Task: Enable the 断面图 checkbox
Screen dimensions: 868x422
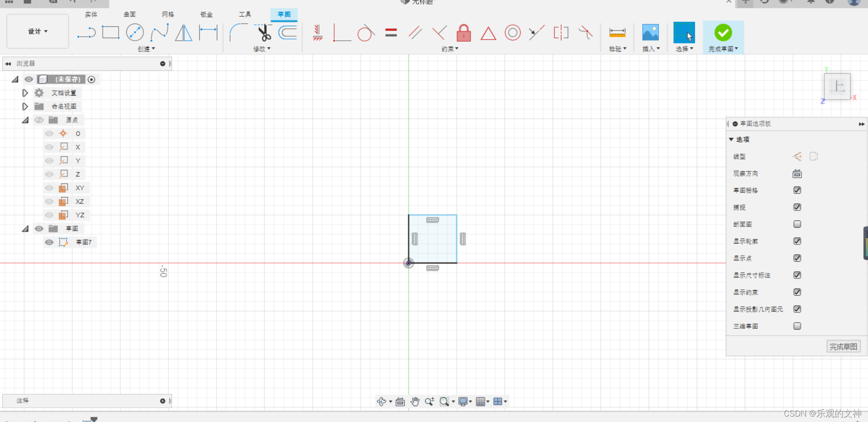Action: [x=797, y=224]
